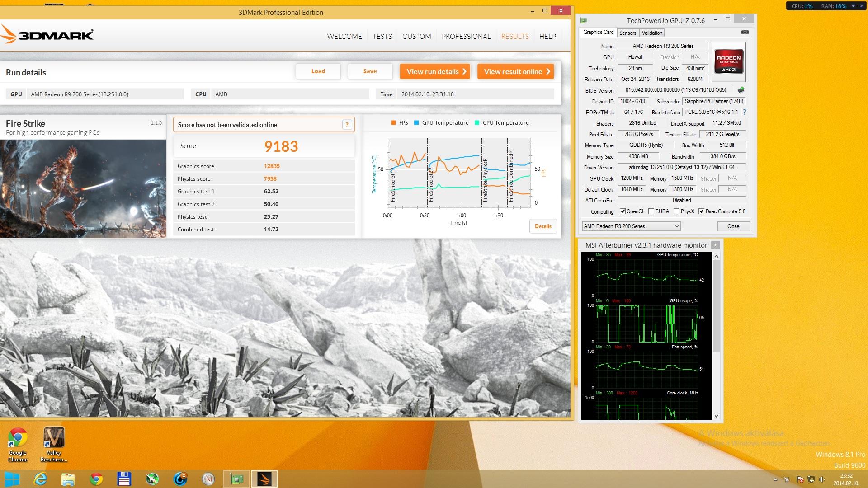Switch to GPU-Z on the taskbar
Image resolution: width=868 pixels, height=488 pixels.
[x=236, y=479]
